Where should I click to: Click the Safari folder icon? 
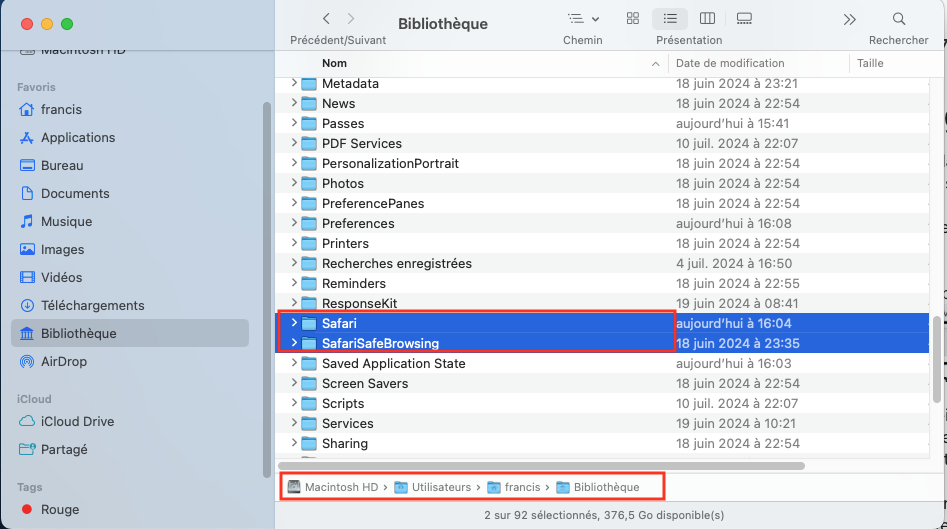pyautogui.click(x=309, y=324)
